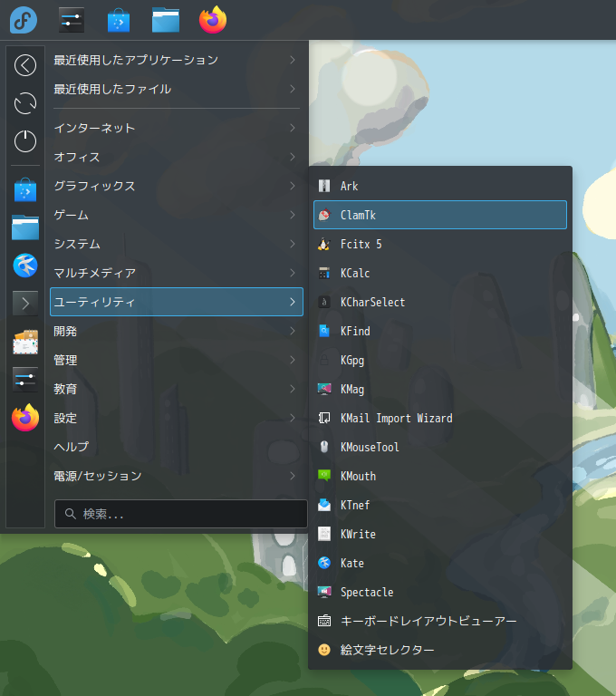616x696 pixels.
Task: Click the KMouseTool mouse icon
Action: pyautogui.click(x=324, y=447)
